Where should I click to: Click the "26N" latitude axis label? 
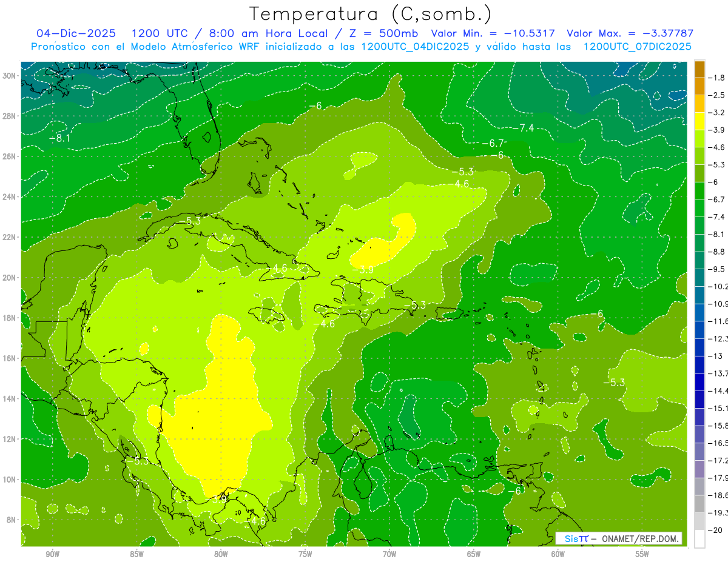(9, 156)
